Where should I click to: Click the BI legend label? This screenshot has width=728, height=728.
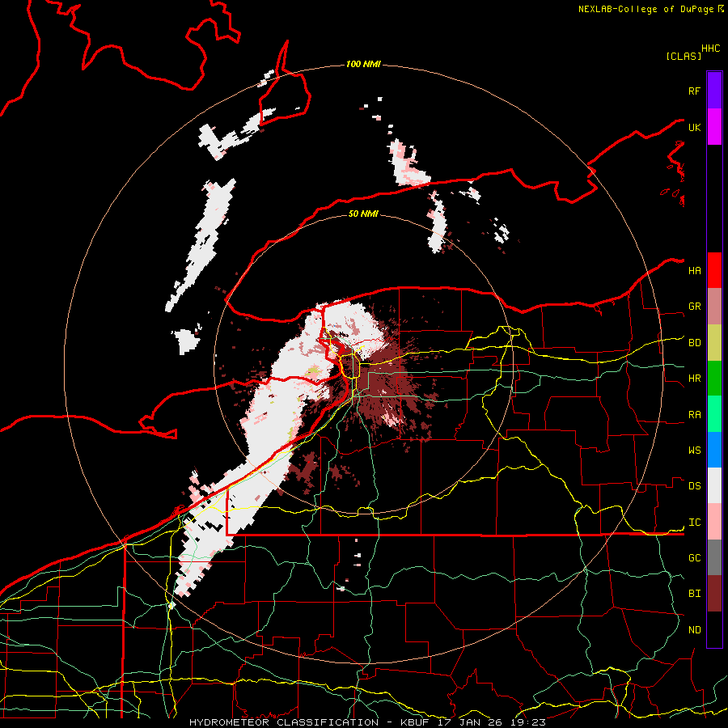[694, 594]
